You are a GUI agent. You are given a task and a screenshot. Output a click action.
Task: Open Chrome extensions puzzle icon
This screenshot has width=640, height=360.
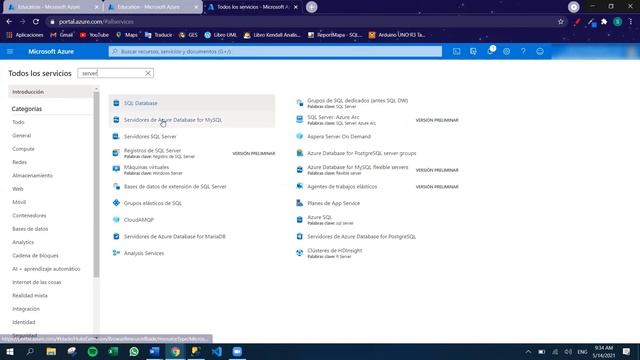pyautogui.click(x=604, y=22)
